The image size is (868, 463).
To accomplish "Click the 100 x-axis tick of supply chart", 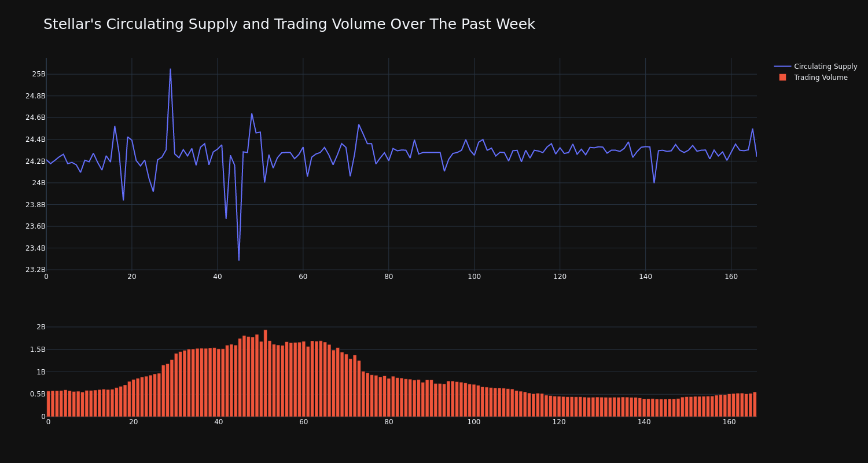I will tap(474, 277).
